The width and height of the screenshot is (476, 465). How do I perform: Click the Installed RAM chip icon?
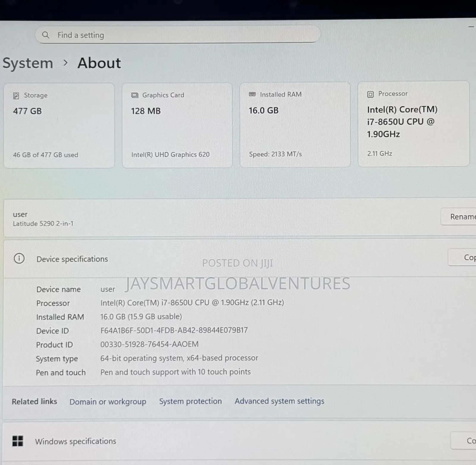252,94
